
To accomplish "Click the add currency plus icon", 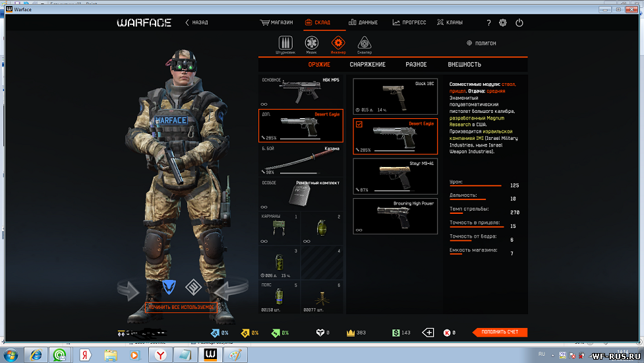I will 428,332.
